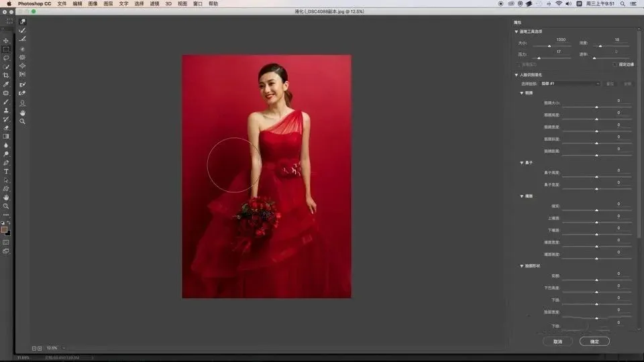Viewport: 644px width, 362px height.
Task: Click the 确定 (OK) button
Action: (594, 341)
